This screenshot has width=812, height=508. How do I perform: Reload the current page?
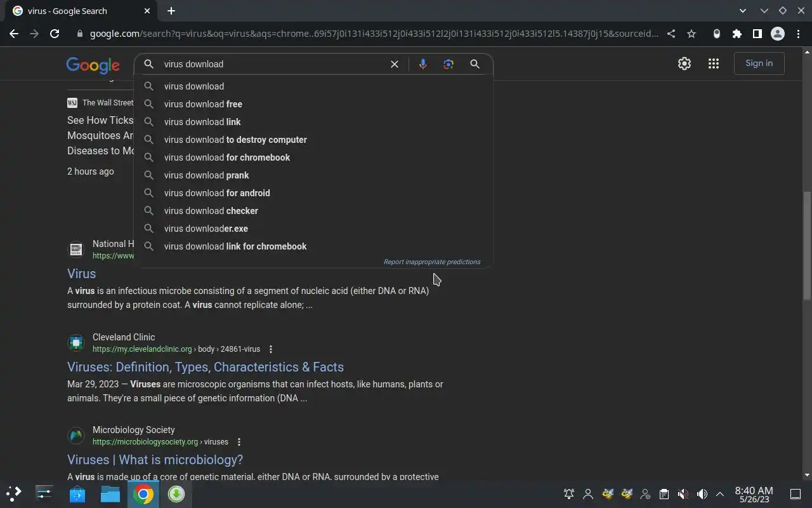coord(55,34)
